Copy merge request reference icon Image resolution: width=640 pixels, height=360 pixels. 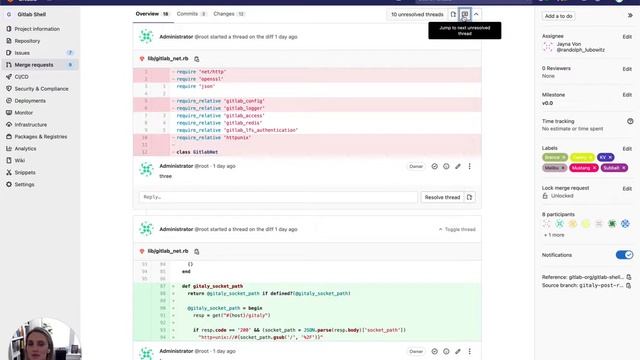tap(629, 277)
